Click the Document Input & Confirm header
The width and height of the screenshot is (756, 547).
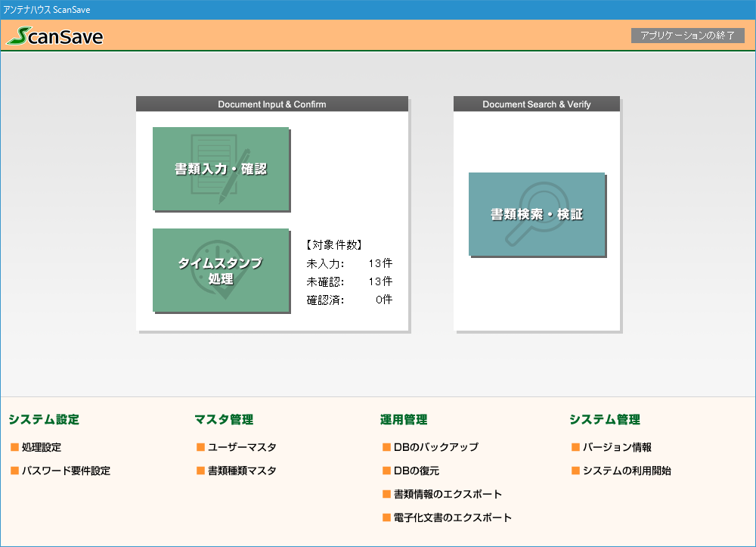[x=272, y=104]
